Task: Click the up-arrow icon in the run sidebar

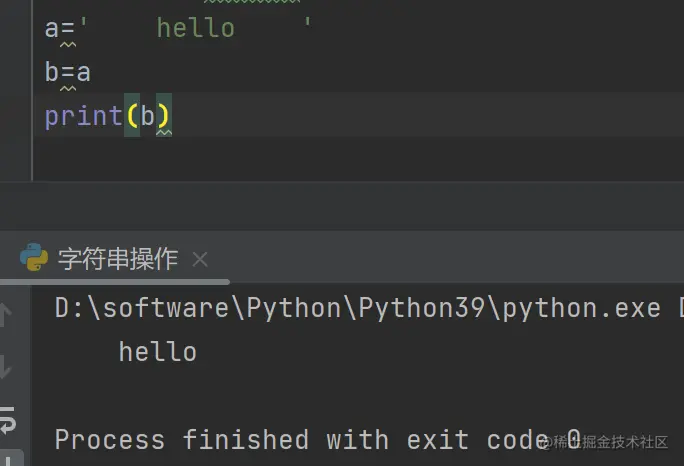Action: [5, 314]
